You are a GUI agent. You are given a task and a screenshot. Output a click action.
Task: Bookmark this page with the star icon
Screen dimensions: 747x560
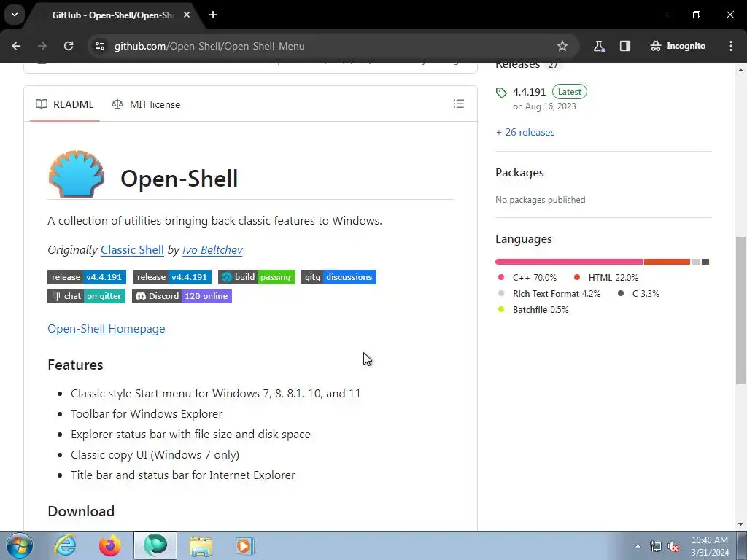562,46
